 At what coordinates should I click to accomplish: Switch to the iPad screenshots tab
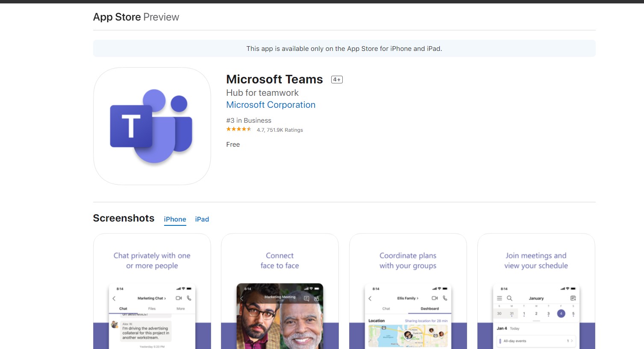coord(202,219)
